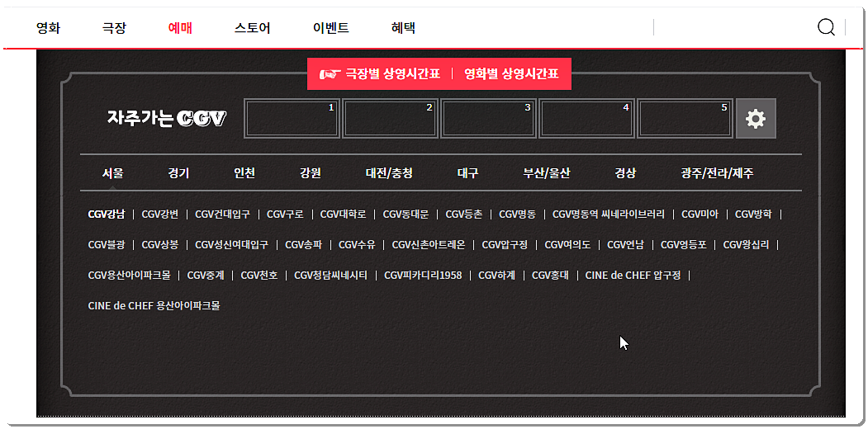Screen dimensions: 868x429
Task: Click the search magnifier icon
Action: click(x=826, y=27)
